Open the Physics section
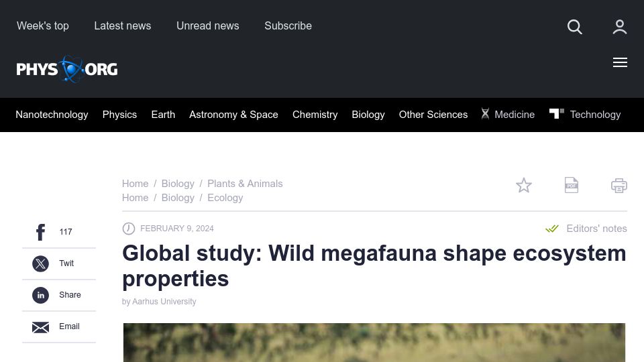Viewport: 644px width, 362px height. click(x=119, y=115)
